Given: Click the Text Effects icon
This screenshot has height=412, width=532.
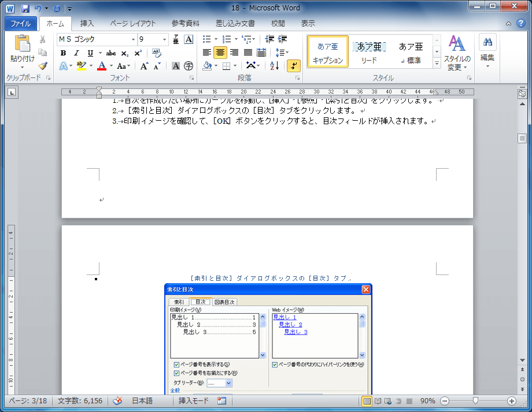Looking at the screenshot, I should (64, 66).
